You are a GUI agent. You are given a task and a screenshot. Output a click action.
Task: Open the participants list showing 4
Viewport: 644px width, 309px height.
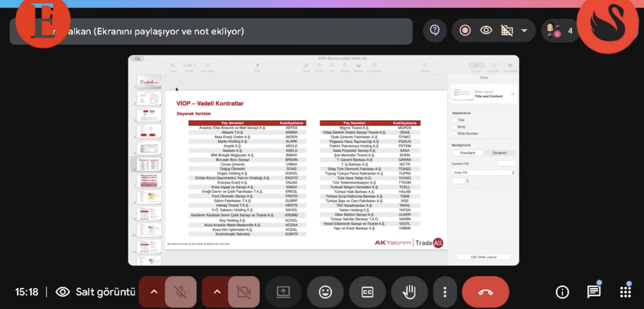(559, 31)
